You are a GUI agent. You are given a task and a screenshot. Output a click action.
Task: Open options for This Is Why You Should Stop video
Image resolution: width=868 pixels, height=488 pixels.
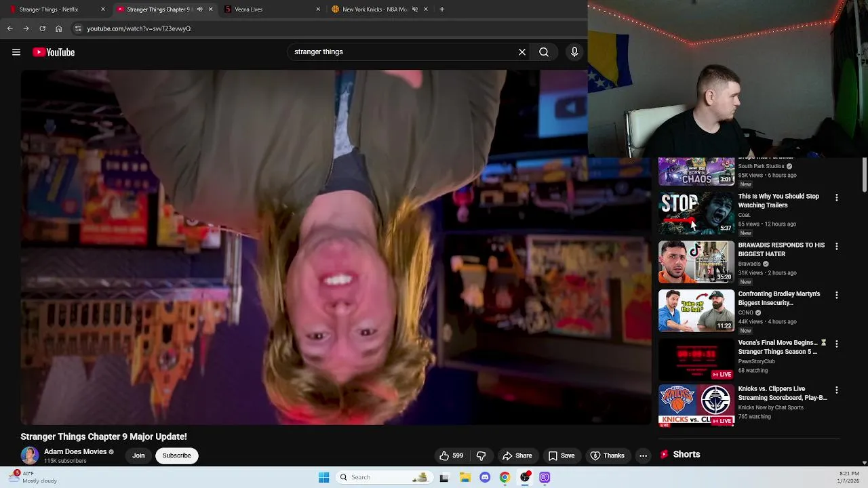coord(836,198)
